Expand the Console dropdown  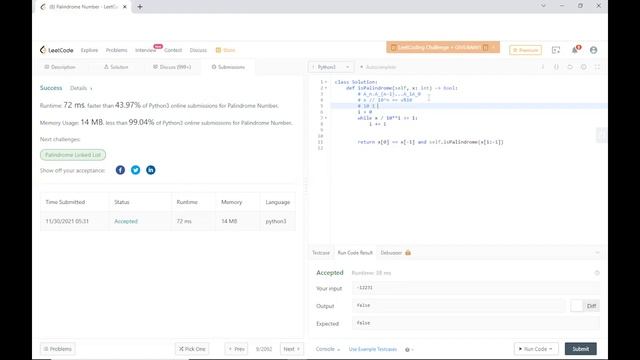tap(328, 349)
